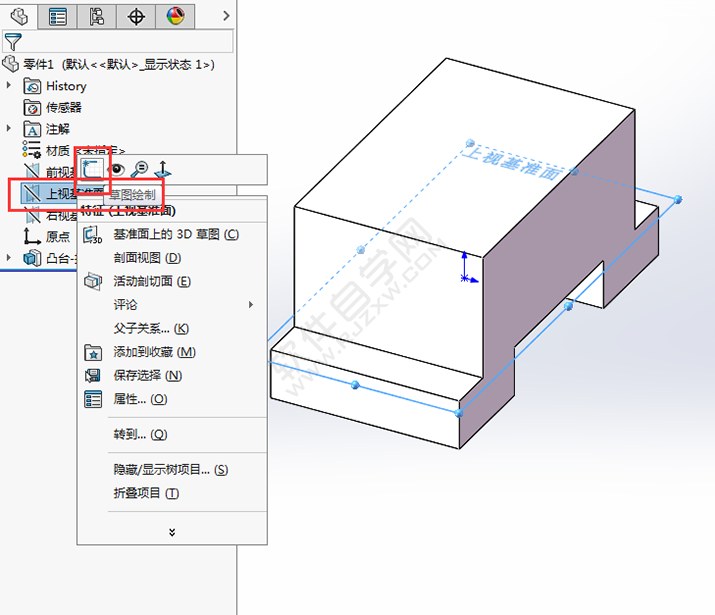Choose 折叠项目 (T)
The height and width of the screenshot is (615, 715).
click(x=146, y=493)
